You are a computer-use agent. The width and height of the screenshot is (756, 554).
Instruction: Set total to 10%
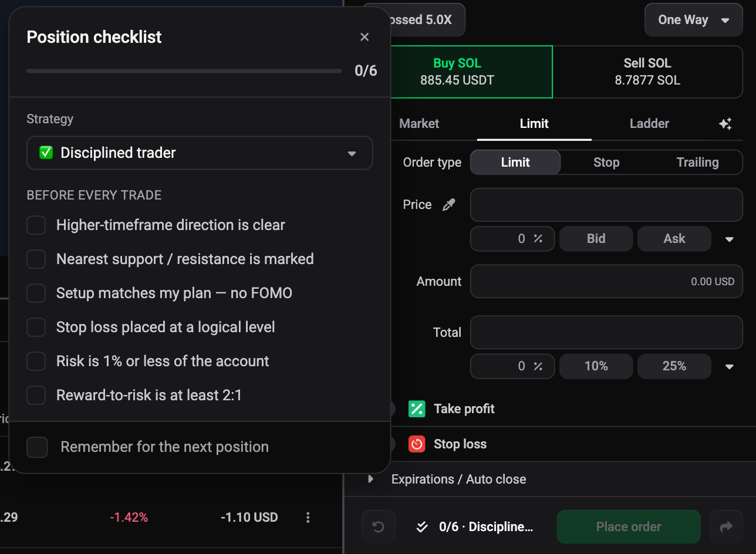tap(596, 366)
